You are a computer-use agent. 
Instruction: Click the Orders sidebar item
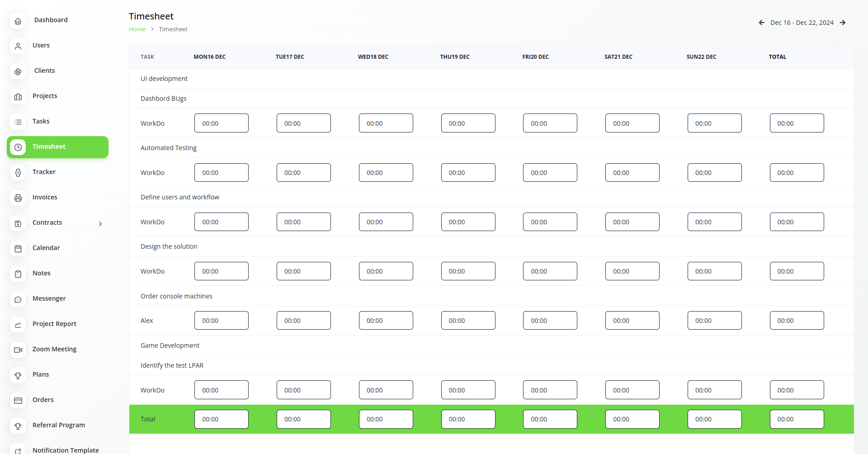[x=43, y=400]
